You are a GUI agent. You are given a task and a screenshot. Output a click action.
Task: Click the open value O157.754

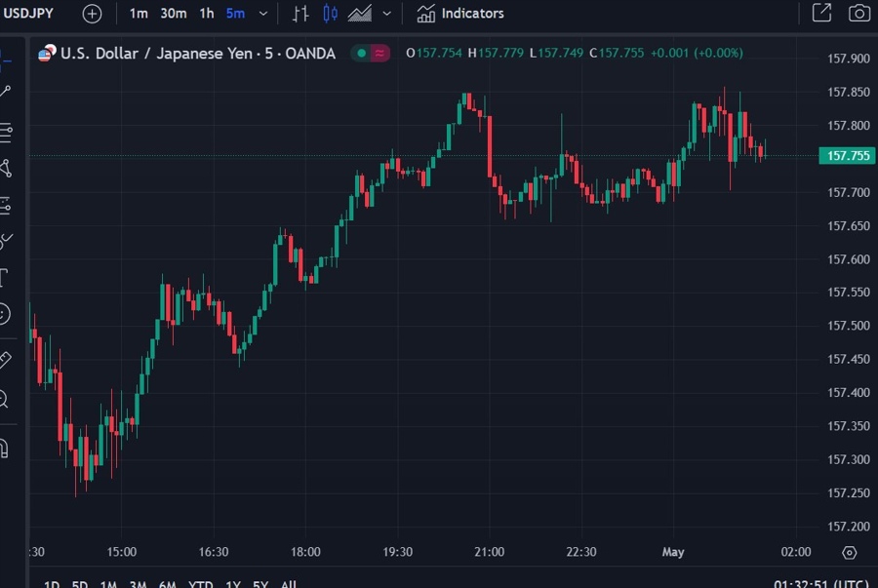coord(434,54)
